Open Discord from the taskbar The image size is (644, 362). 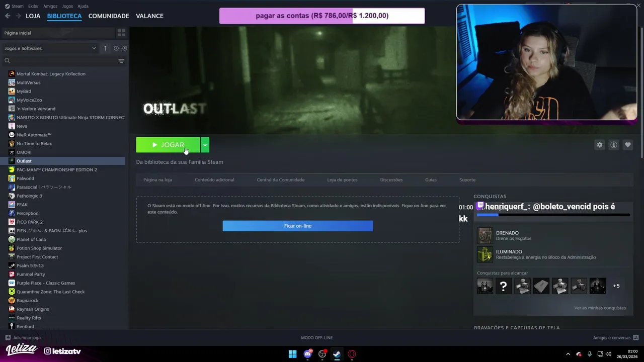[307, 354]
